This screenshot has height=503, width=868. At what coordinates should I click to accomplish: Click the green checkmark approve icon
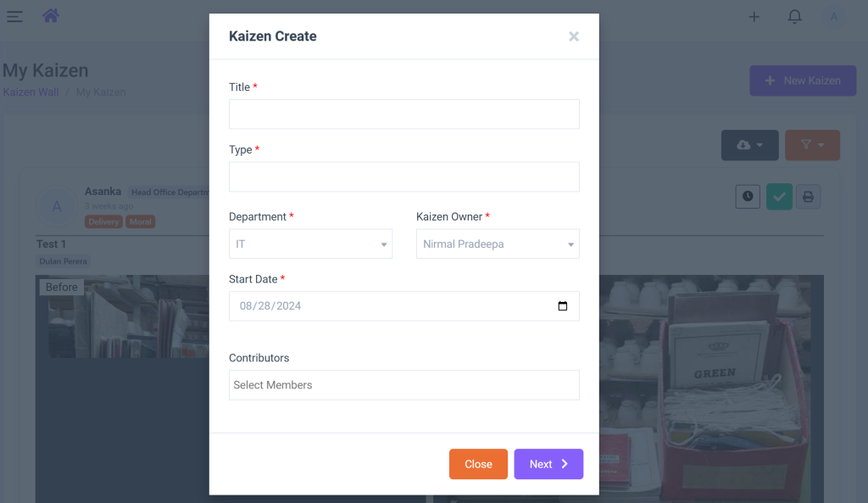[x=779, y=197]
